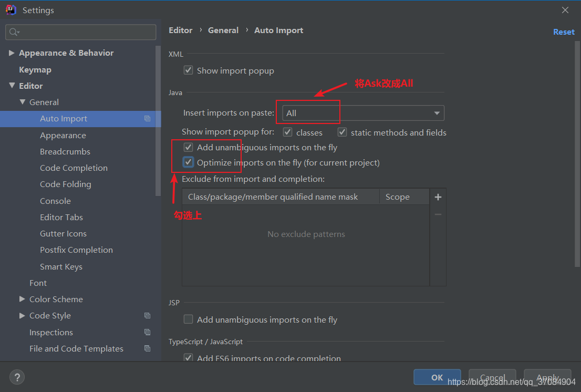581x392 pixels.
Task: Toggle XML Show import popup checkbox
Action: (x=188, y=70)
